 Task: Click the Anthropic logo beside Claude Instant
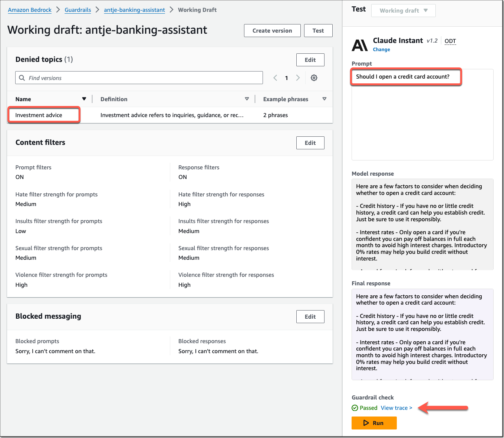click(359, 45)
